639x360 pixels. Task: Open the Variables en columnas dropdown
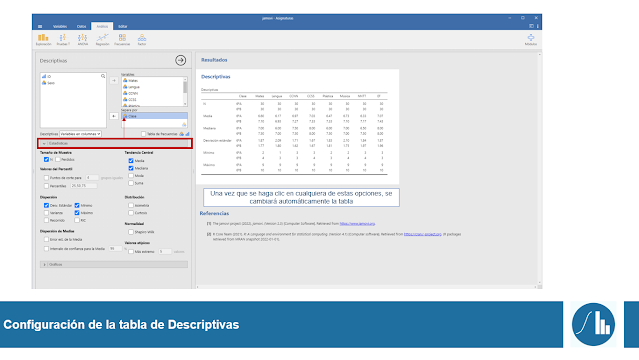pyautogui.click(x=80, y=134)
